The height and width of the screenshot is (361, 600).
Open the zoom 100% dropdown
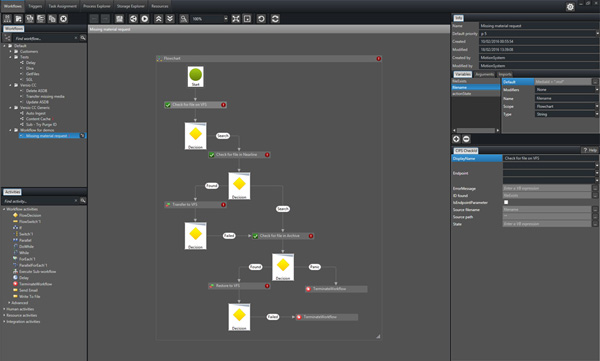[x=226, y=19]
